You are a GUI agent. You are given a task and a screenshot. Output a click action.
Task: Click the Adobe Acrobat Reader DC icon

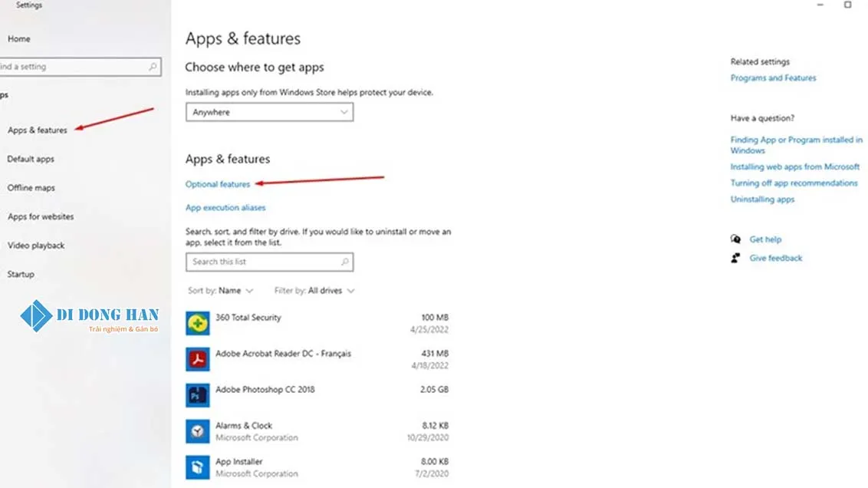pos(198,359)
